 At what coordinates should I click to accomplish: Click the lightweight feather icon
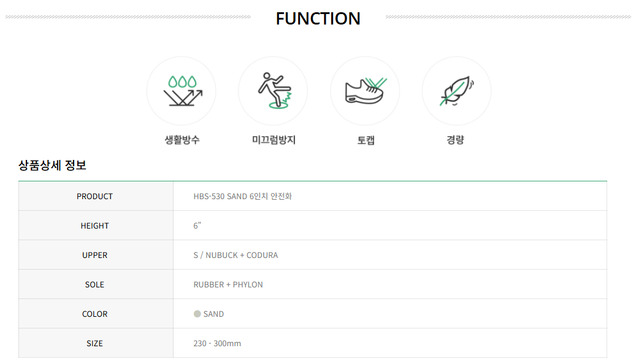pos(457,91)
